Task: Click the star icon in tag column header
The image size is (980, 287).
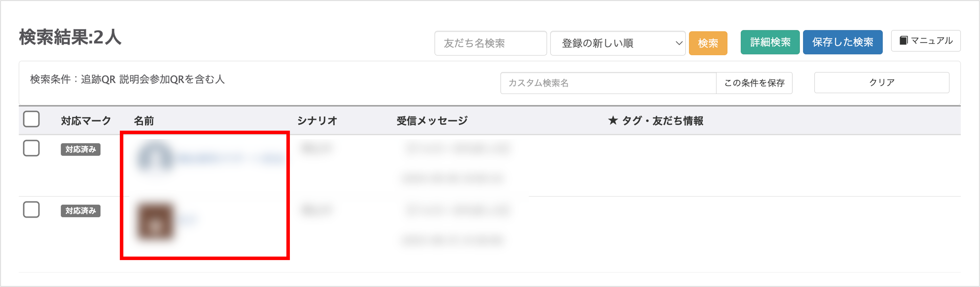Action: pyautogui.click(x=612, y=120)
